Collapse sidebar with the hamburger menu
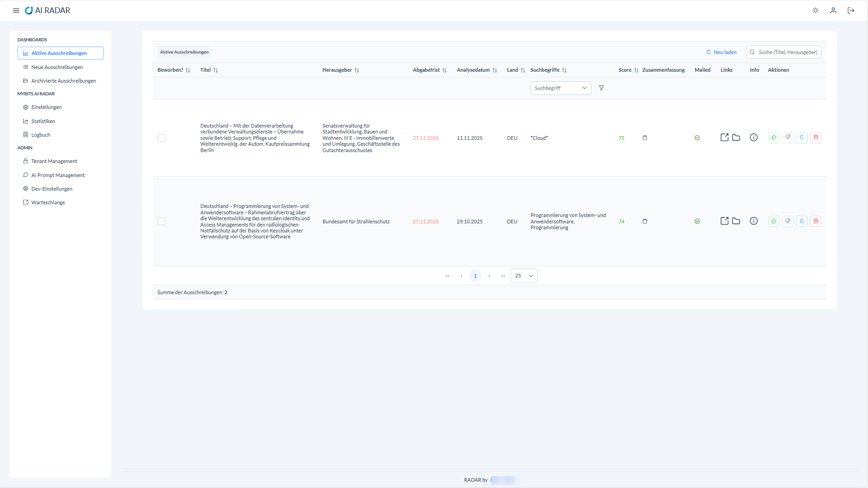The width and height of the screenshot is (868, 488). tap(16, 10)
